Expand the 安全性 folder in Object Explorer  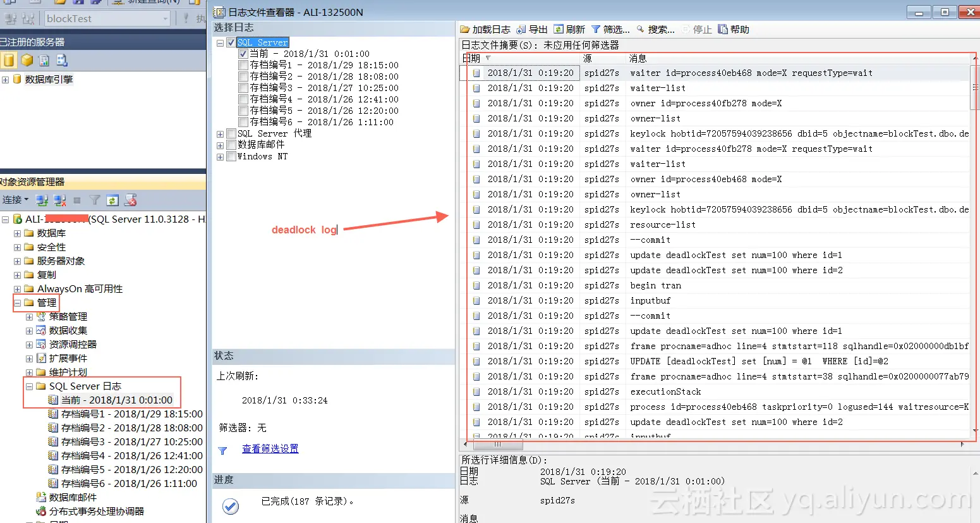17,247
